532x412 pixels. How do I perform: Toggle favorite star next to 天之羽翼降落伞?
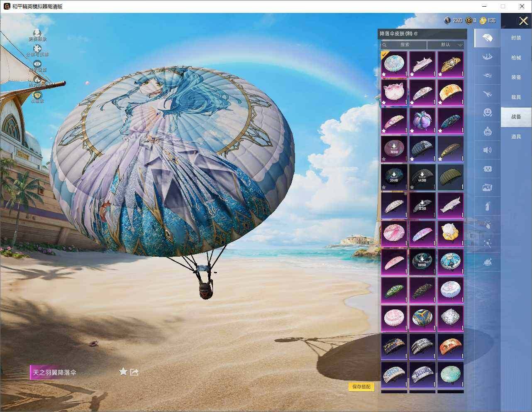click(123, 372)
